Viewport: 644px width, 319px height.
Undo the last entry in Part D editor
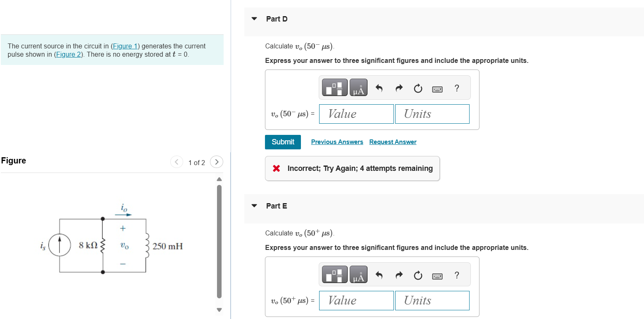coord(379,88)
